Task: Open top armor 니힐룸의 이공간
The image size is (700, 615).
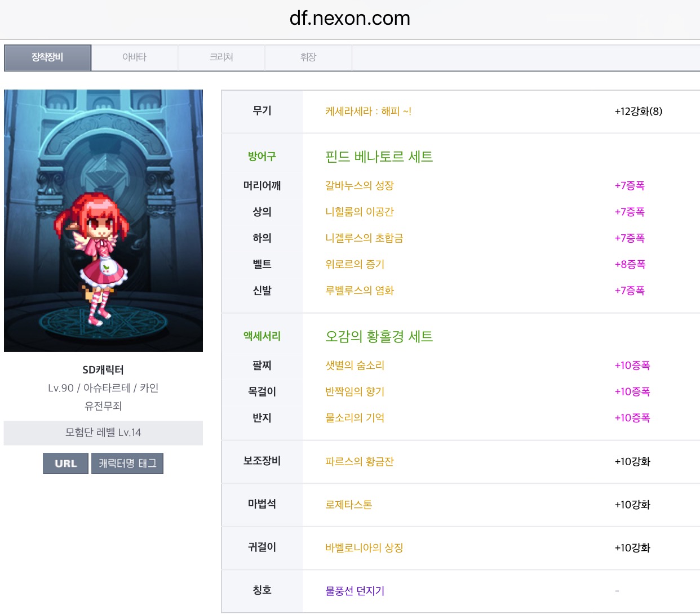Action: click(359, 212)
